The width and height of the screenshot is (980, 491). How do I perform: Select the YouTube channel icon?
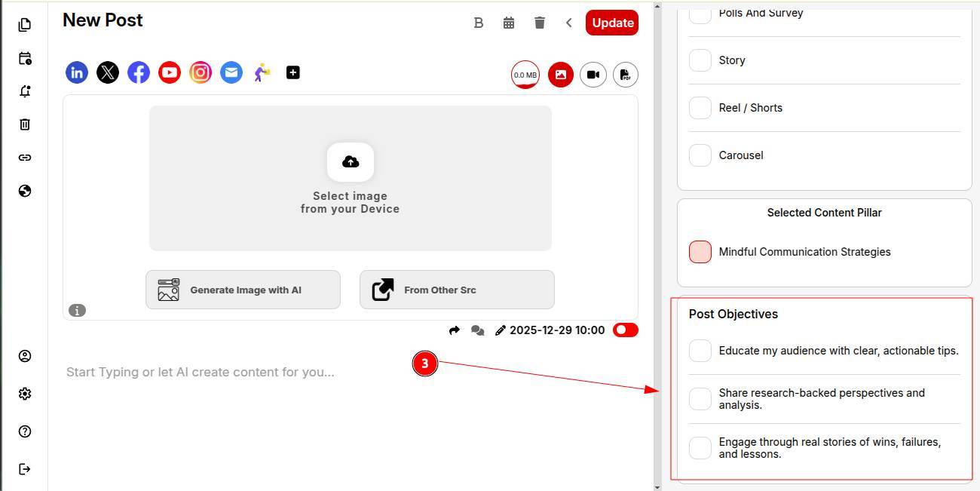tap(170, 72)
